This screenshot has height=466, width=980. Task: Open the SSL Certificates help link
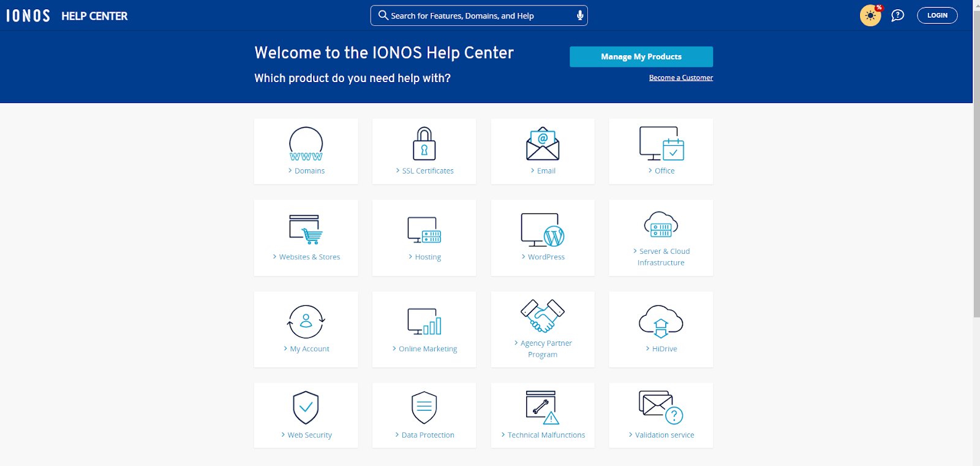click(x=424, y=171)
